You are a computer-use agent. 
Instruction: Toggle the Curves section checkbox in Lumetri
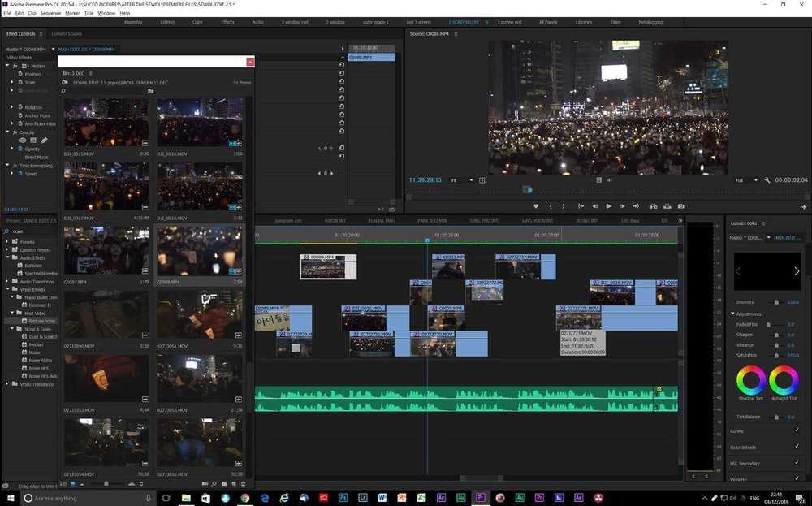pos(797,430)
